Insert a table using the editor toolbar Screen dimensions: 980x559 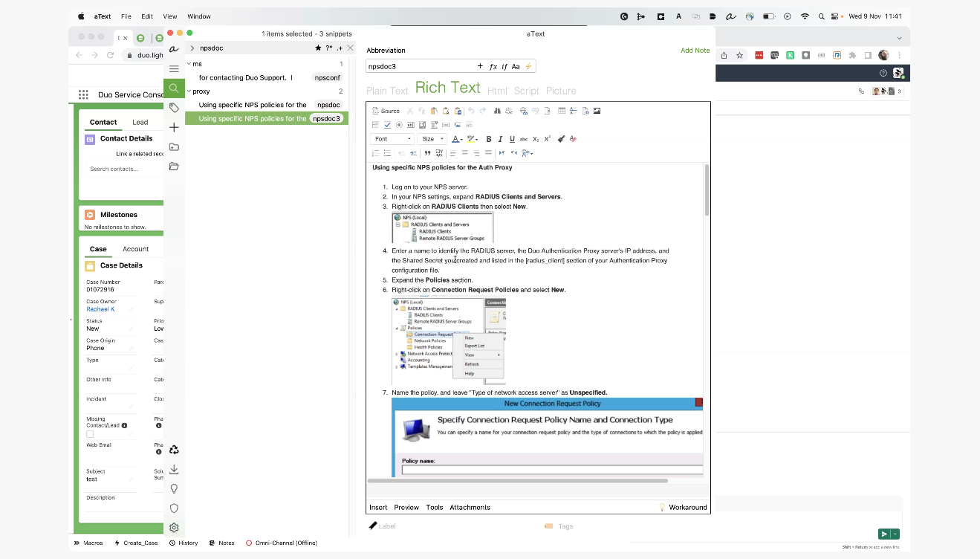click(562, 111)
